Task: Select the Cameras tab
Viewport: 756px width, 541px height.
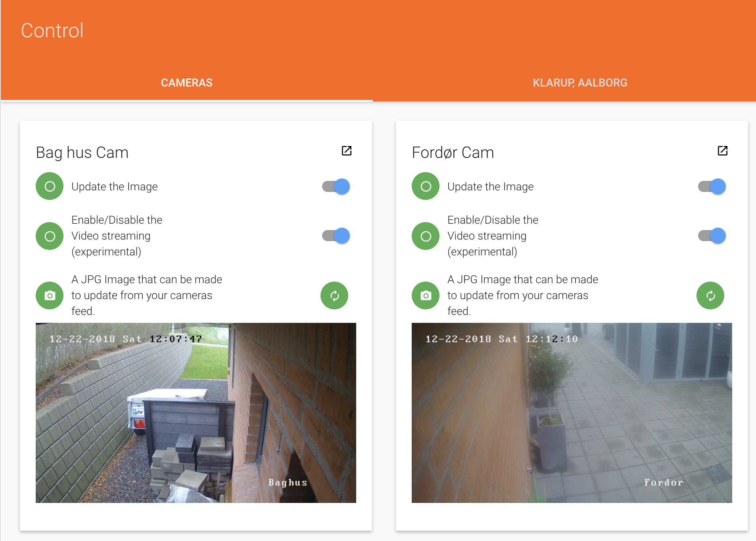Action: (186, 82)
